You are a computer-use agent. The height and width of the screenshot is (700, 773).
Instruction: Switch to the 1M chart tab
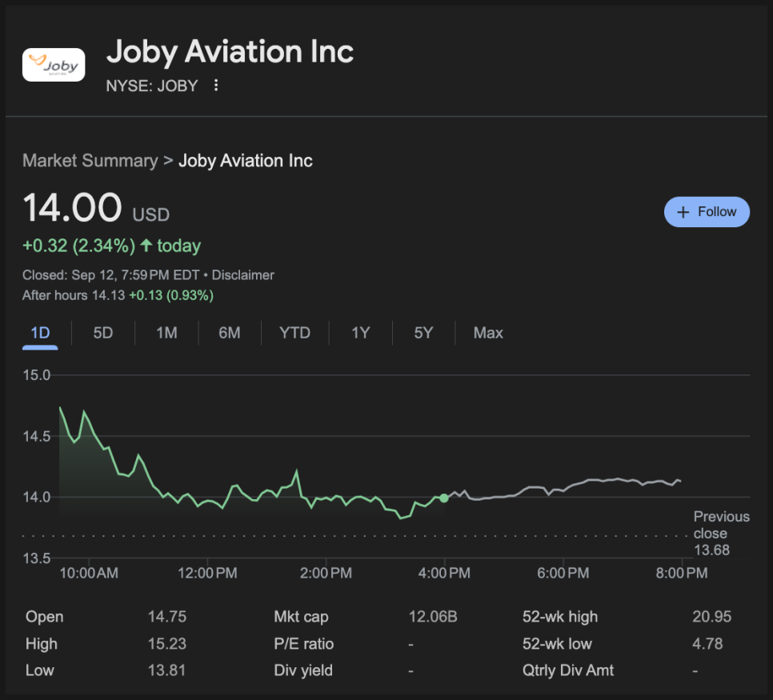[x=166, y=333]
